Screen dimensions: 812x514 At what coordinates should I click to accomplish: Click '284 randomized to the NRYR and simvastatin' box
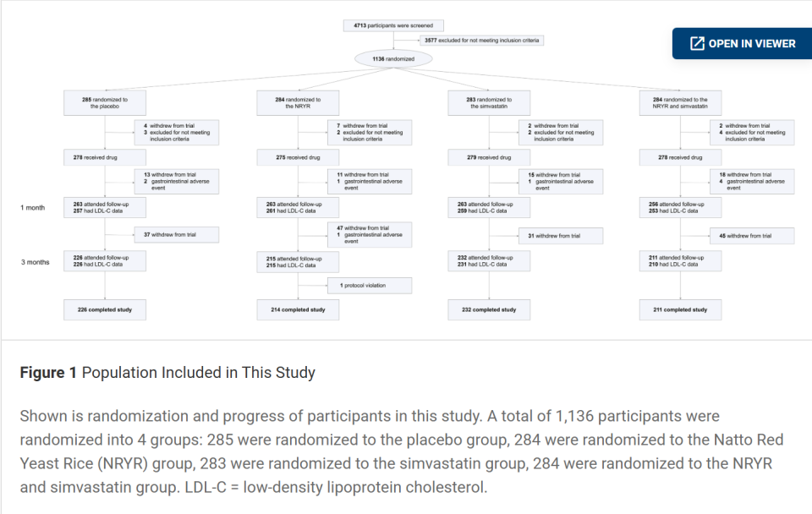coord(680,103)
